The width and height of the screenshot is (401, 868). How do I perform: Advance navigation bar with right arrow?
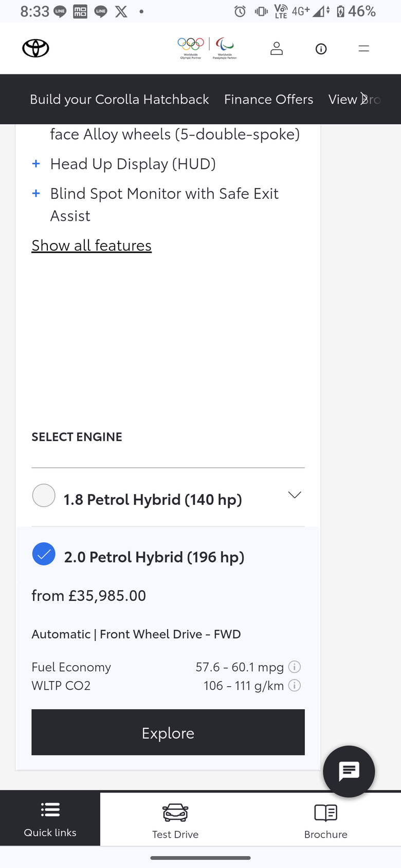coord(364,99)
